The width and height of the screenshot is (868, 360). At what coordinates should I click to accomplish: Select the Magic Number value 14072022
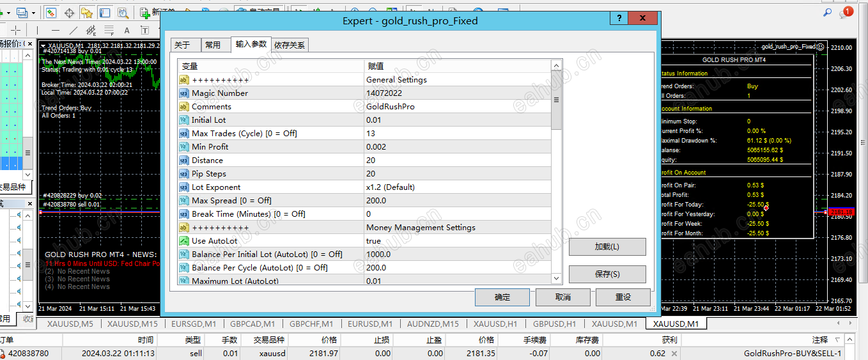click(x=384, y=93)
